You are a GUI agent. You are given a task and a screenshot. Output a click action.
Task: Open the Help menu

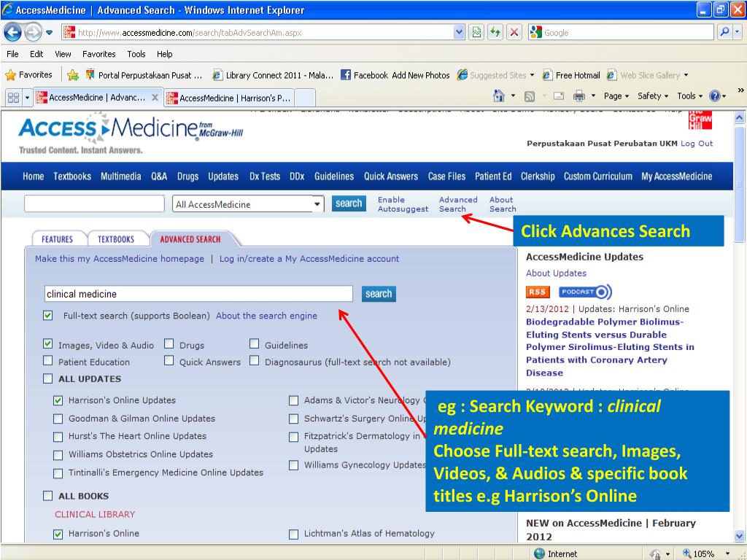(164, 54)
